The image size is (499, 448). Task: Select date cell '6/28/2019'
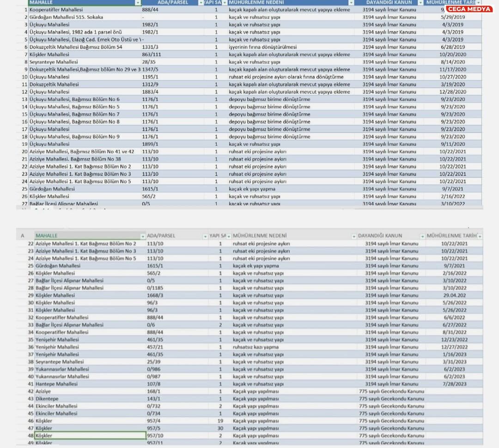[x=453, y=47]
